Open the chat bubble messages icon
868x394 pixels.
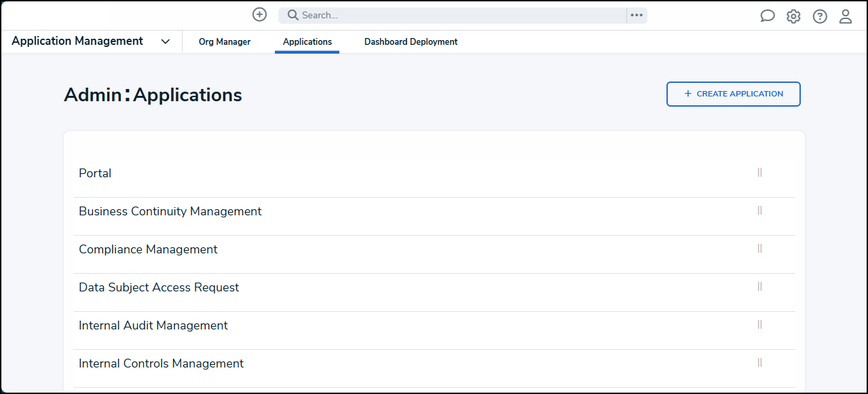point(768,16)
